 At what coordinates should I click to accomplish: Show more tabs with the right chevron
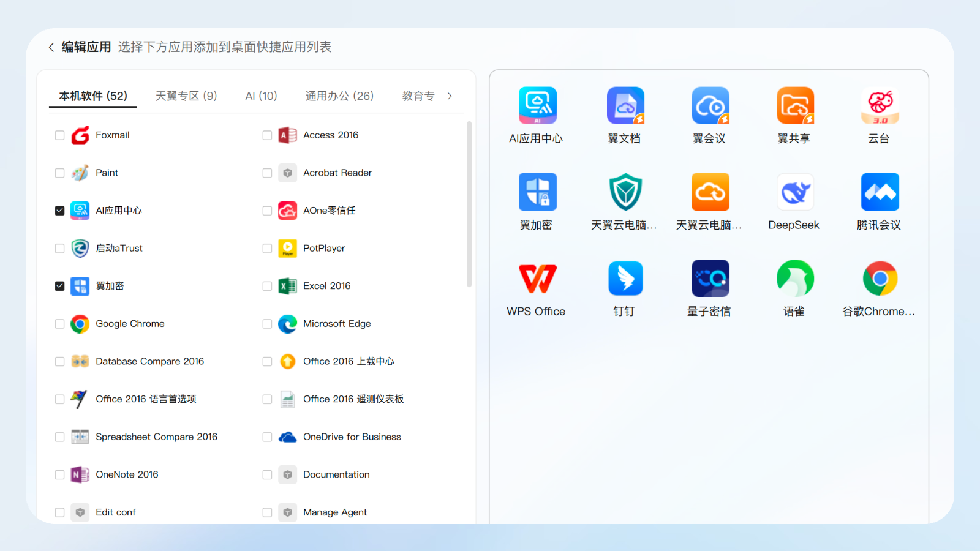[x=450, y=96]
